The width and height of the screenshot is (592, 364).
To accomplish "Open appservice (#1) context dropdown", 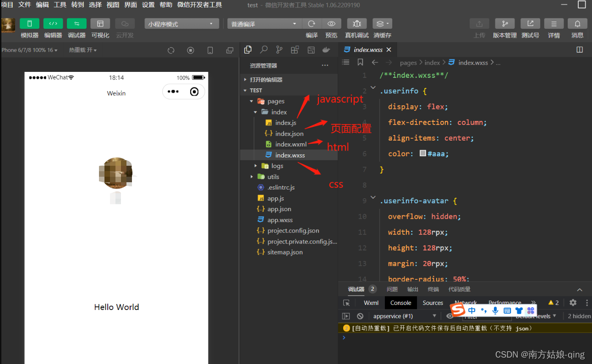I will point(405,316).
